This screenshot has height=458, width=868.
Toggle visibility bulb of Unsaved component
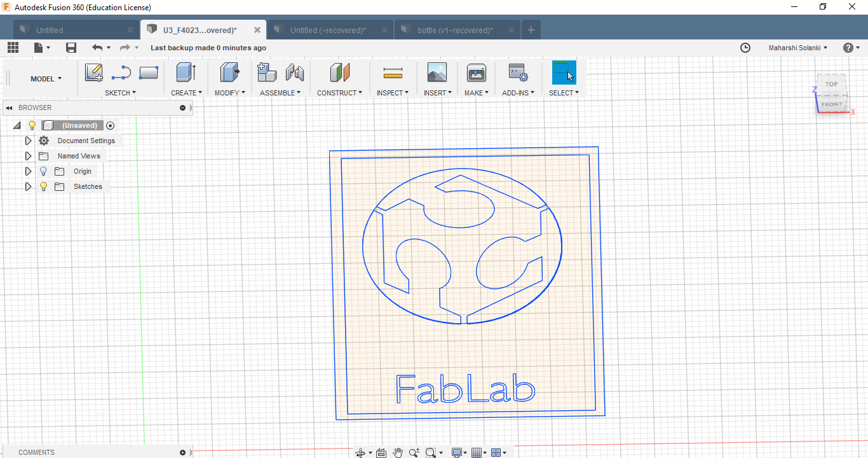tap(32, 125)
